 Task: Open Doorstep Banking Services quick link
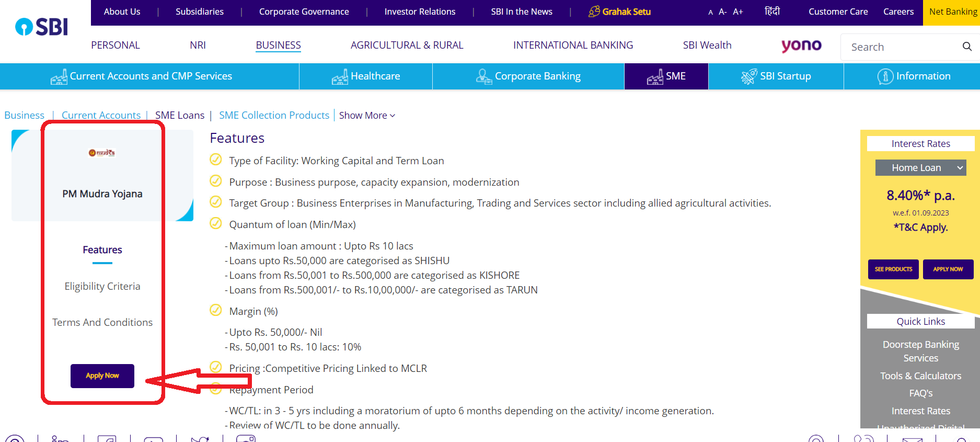click(920, 352)
